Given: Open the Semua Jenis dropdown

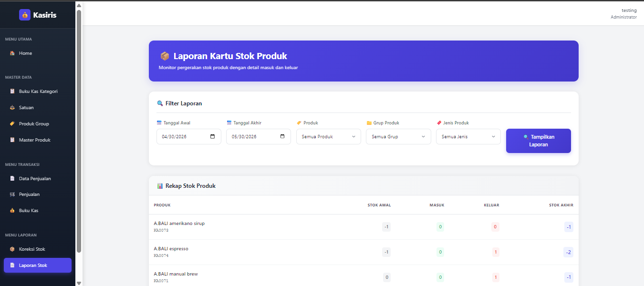Looking at the screenshot, I should coord(468,137).
